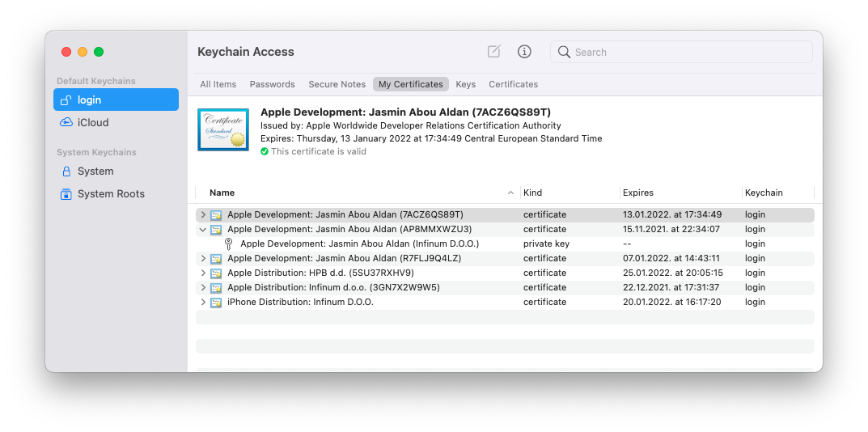The image size is (868, 432).
Task: Select the Apple Development R7FLJ9Q4LZ certificate row
Action: coord(344,259)
